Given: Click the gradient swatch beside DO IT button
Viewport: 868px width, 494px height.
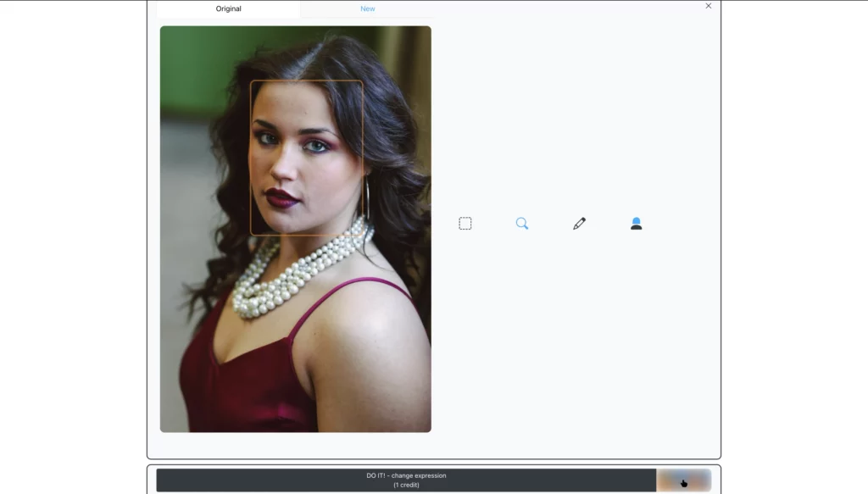Looking at the screenshot, I should click(683, 480).
